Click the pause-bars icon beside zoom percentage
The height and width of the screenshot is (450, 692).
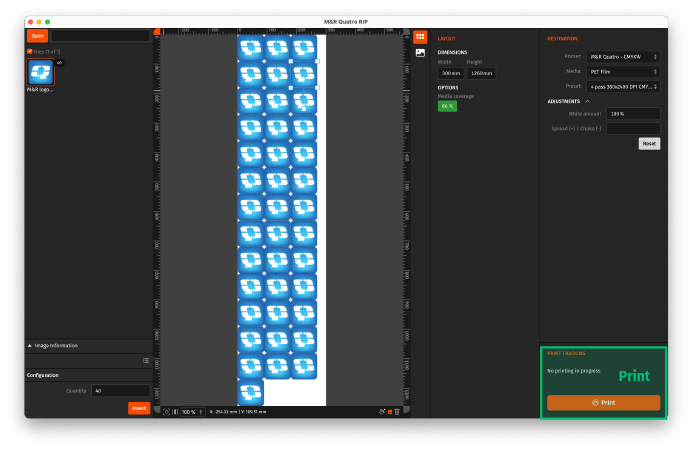[176, 411]
